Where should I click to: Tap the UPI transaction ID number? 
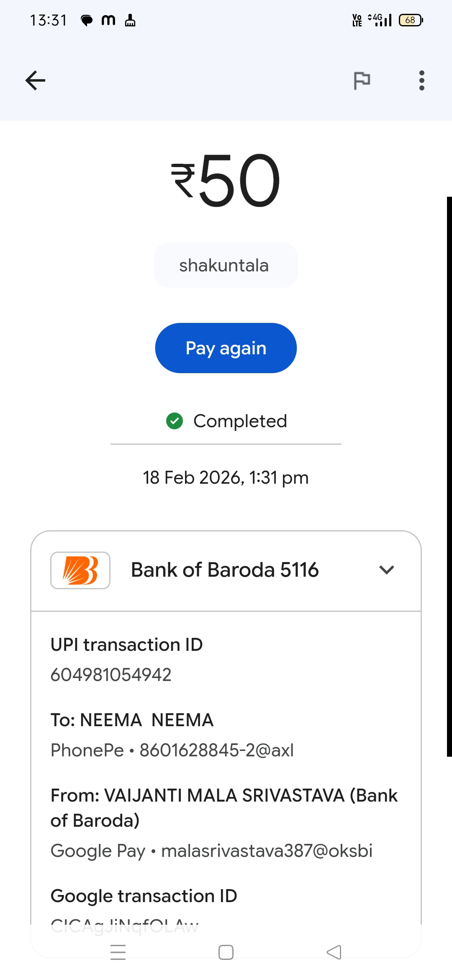[111, 675]
